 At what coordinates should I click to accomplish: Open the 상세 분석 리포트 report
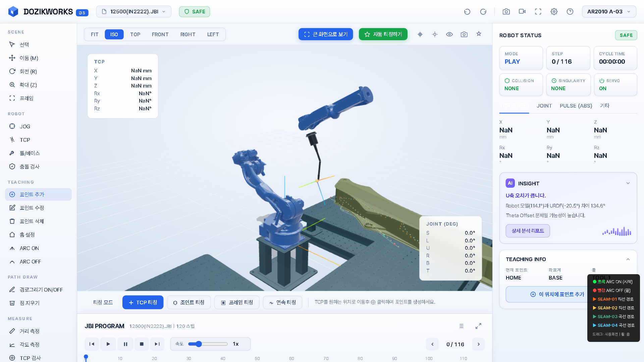[528, 231]
